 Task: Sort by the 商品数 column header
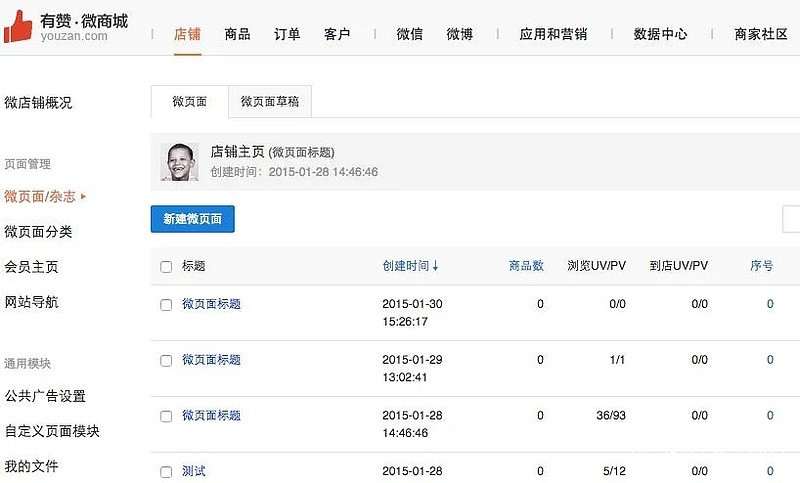[526, 266]
